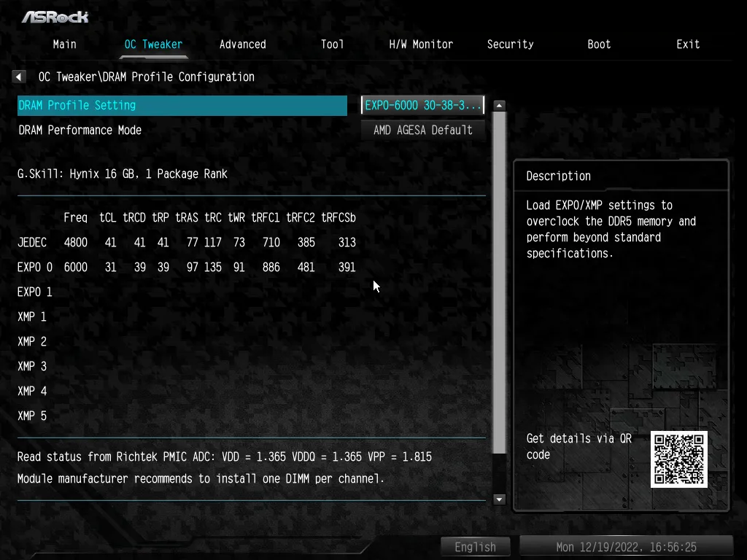Click the scrollbar down arrow
The image size is (747, 560).
click(x=499, y=499)
